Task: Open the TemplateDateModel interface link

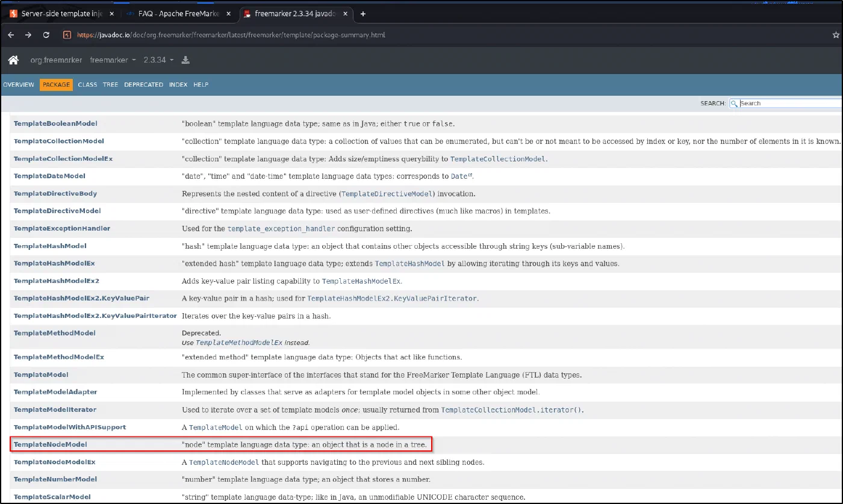Action: [x=49, y=176]
